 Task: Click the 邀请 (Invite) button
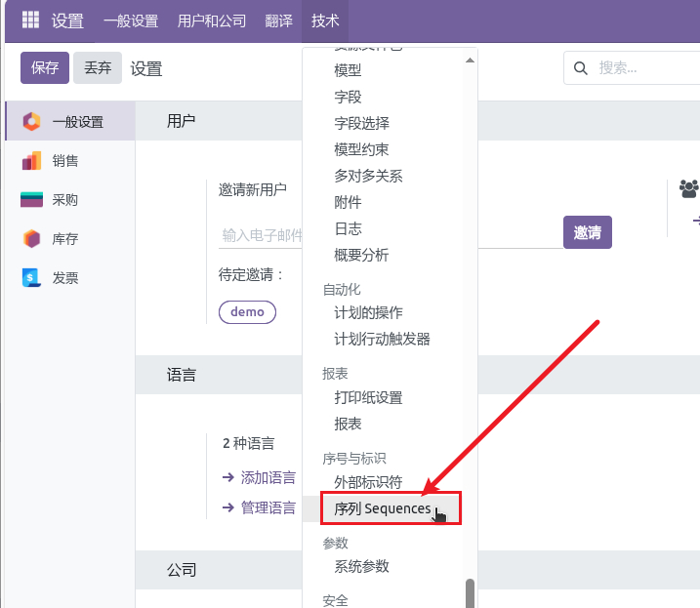(587, 232)
